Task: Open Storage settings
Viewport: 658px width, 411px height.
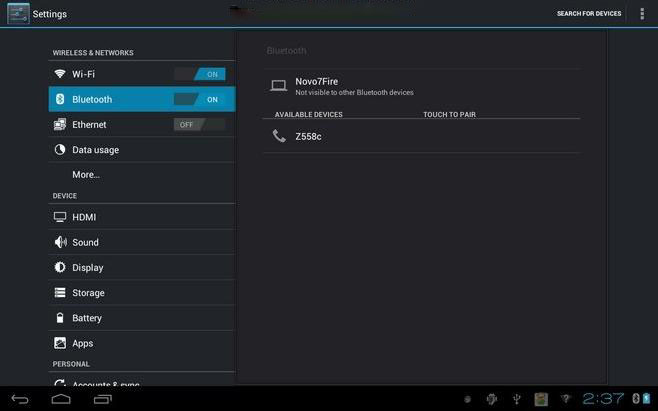Action: coord(142,293)
